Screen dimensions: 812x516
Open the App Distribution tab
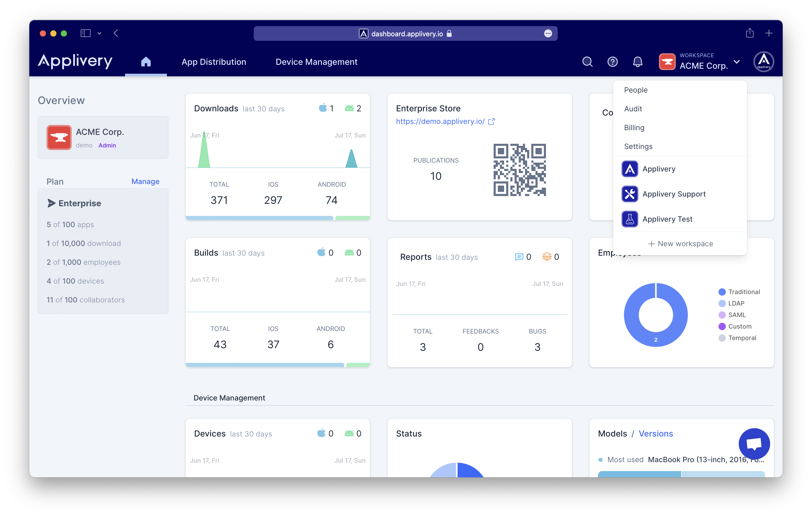(214, 62)
